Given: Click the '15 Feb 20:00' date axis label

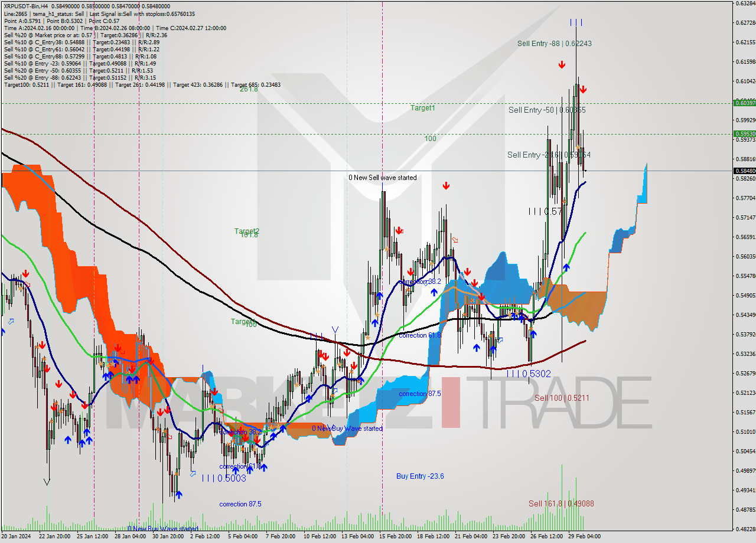Looking at the screenshot, I should 395,537.
